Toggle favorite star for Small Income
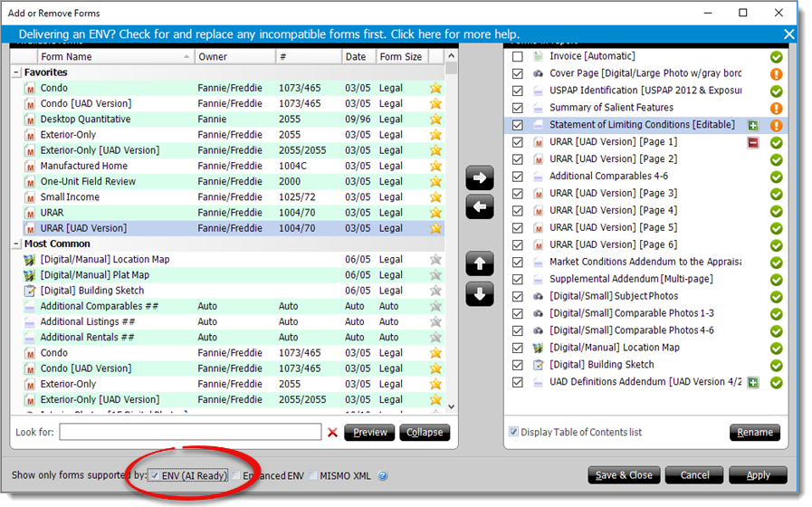 click(x=435, y=196)
